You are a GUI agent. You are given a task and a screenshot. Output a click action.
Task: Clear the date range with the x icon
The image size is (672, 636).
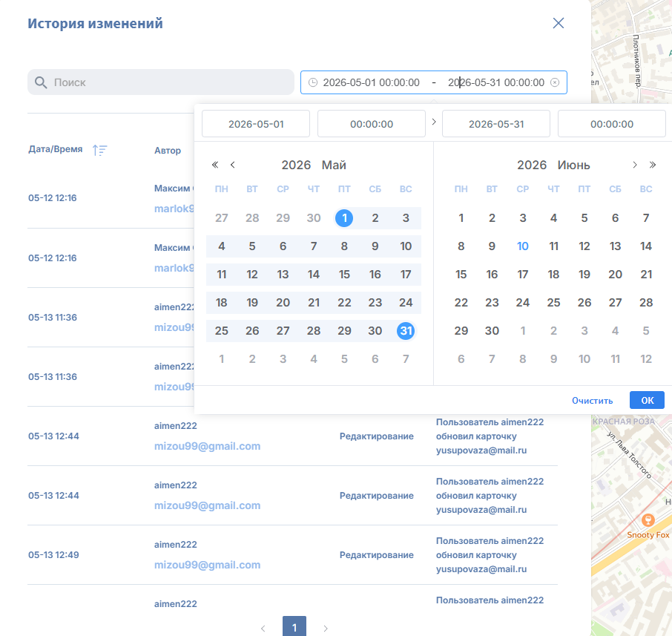pos(555,82)
